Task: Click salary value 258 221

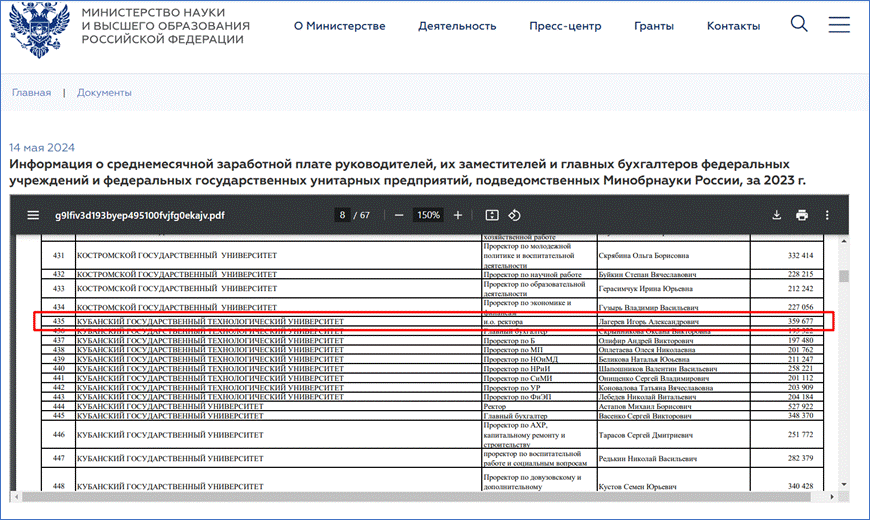Action: point(800,369)
